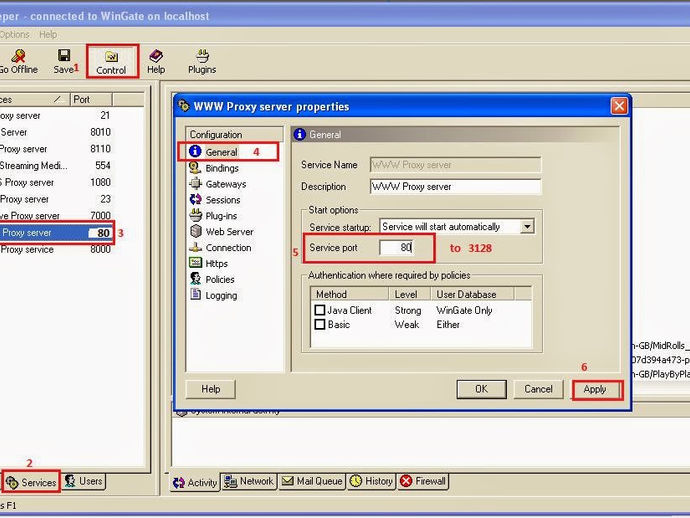Switch to the Network tab
Image resolution: width=690 pixels, height=518 pixels.
pos(249,481)
